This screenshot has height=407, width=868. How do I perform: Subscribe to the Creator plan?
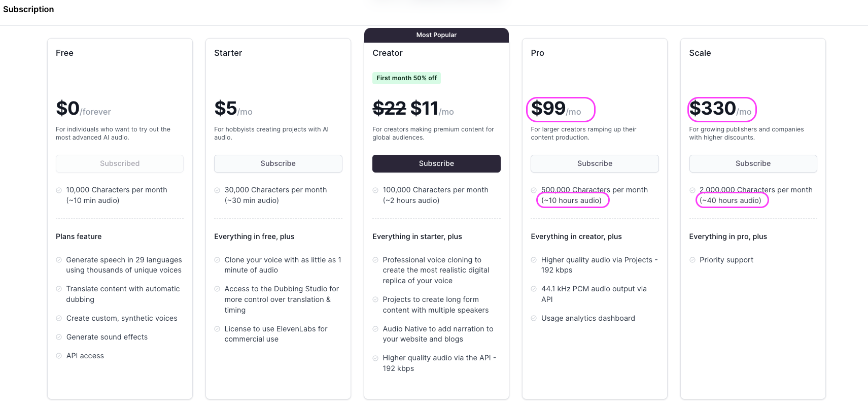tap(436, 163)
